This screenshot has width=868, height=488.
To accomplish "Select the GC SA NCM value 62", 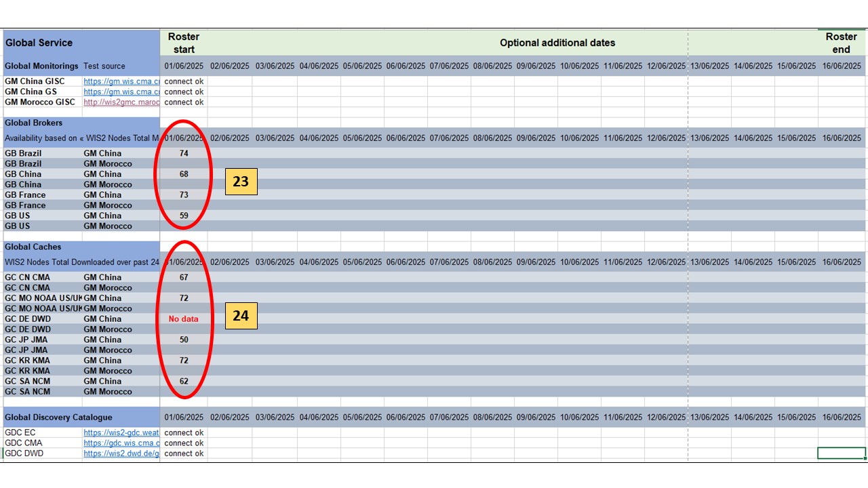I will pos(184,381).
